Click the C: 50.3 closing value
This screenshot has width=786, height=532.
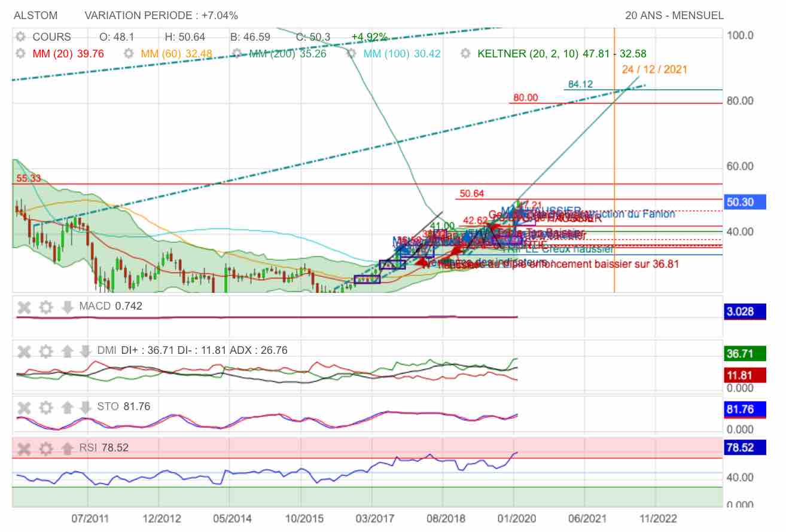tap(313, 37)
